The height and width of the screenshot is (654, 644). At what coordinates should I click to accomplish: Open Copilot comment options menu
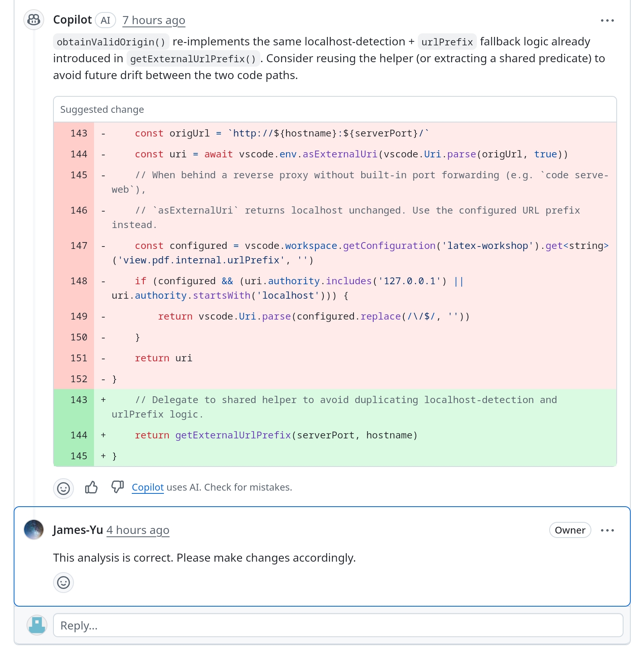tap(607, 20)
